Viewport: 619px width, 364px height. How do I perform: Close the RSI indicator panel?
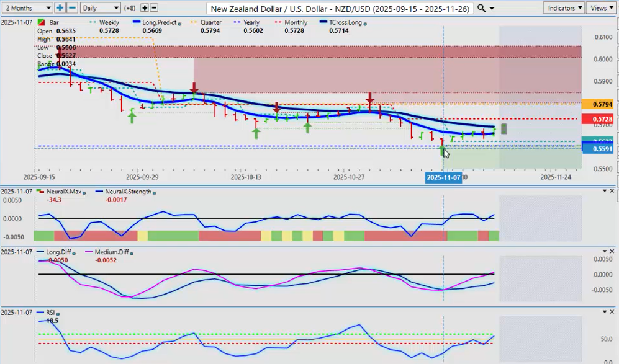point(612,312)
